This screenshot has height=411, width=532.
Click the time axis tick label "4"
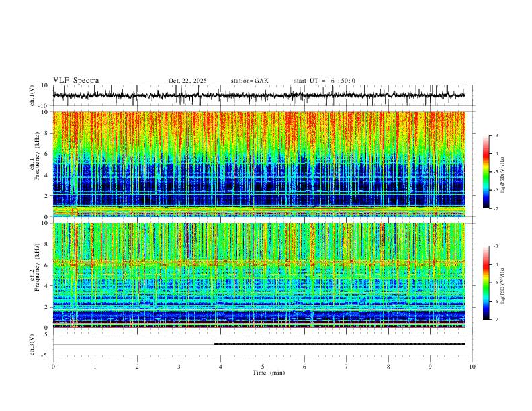(x=220, y=367)
